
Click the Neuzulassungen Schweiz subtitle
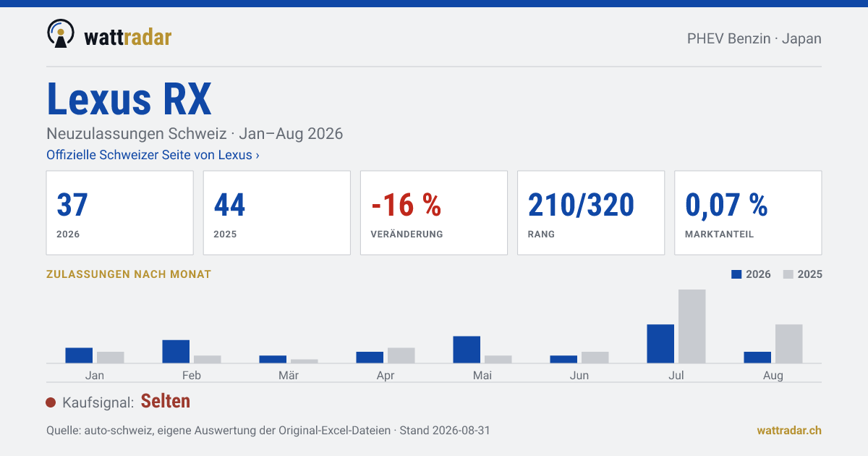[195, 134]
